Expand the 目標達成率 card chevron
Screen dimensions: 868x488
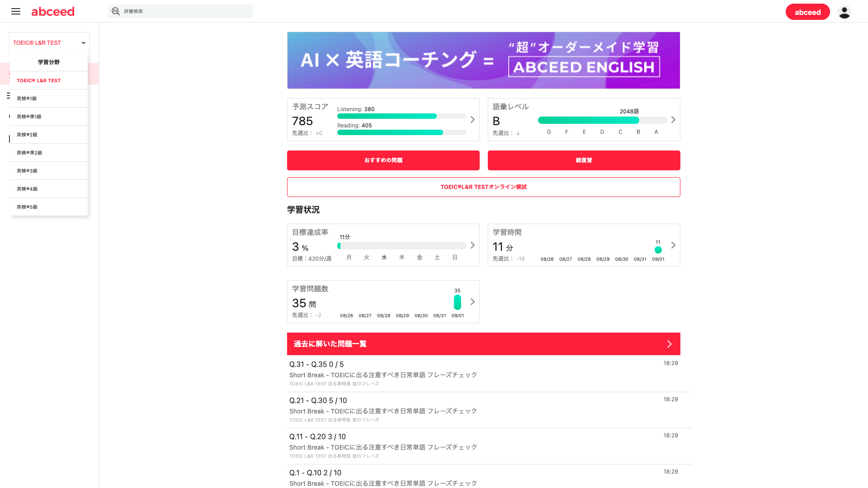tap(472, 245)
